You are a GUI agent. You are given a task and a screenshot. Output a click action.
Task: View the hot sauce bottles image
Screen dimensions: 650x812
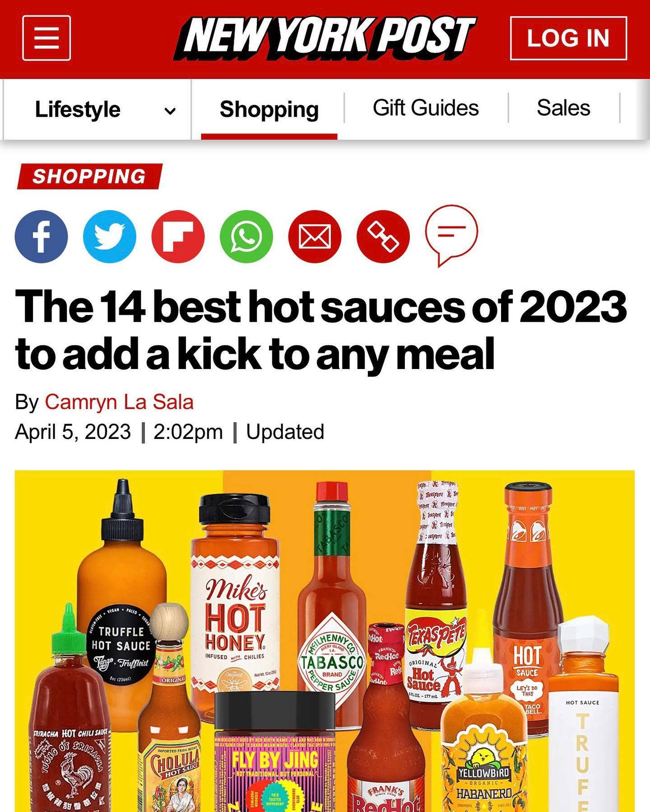[x=325, y=641]
